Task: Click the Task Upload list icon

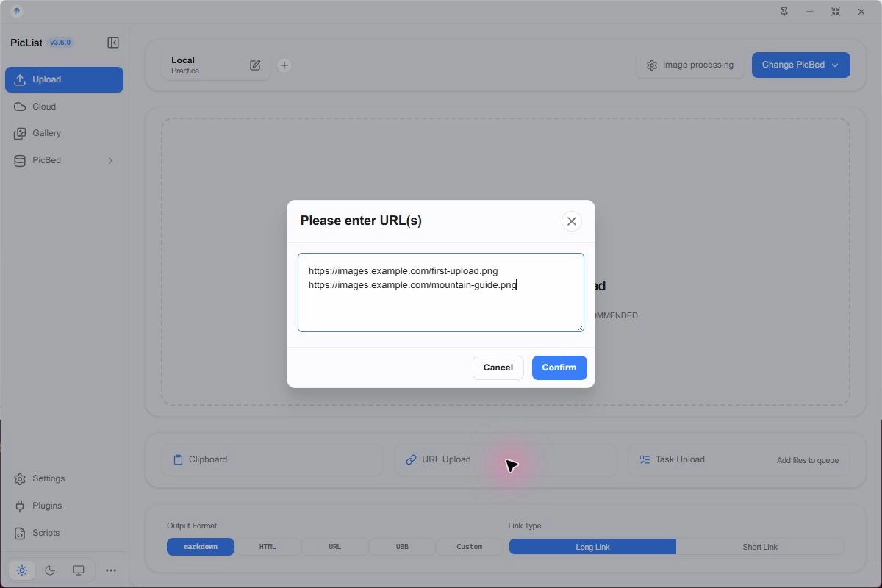Action: click(645, 459)
